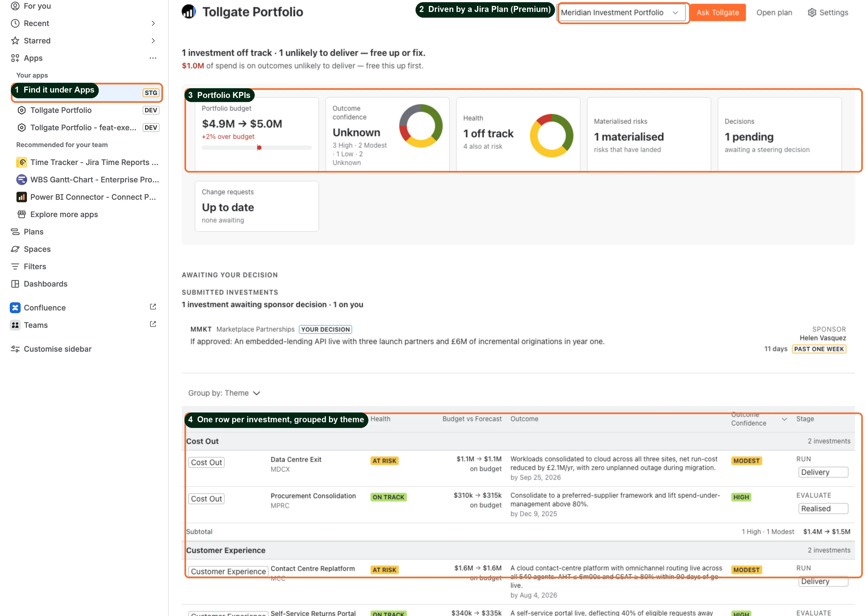Click the Tollgate Portfolio logo icon
The height and width of the screenshot is (616, 868).
coord(189,12)
